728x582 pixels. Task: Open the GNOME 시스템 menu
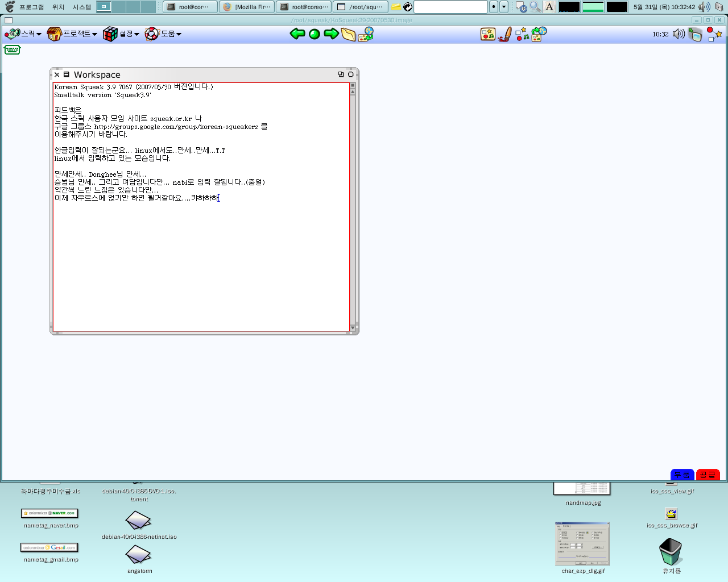(x=82, y=7)
